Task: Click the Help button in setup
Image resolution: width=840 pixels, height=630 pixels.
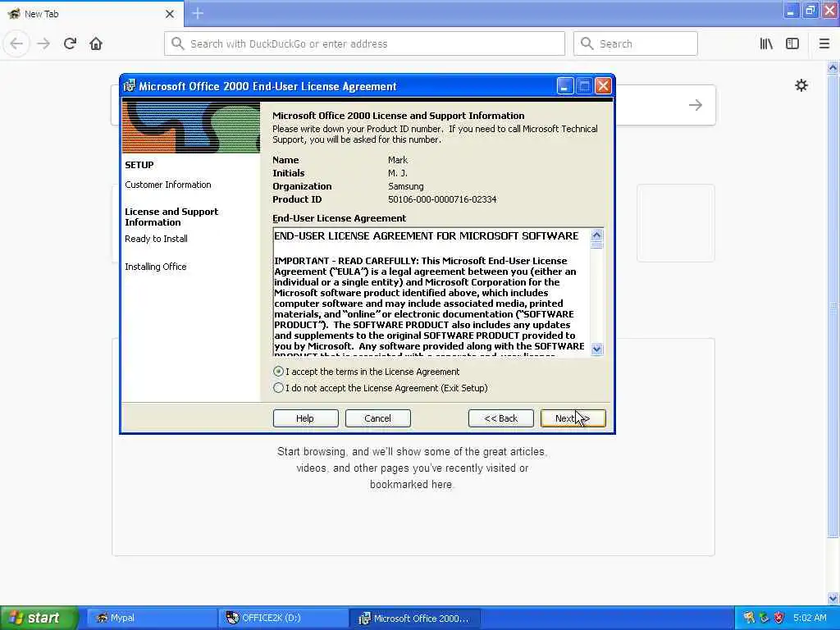Action: click(305, 418)
